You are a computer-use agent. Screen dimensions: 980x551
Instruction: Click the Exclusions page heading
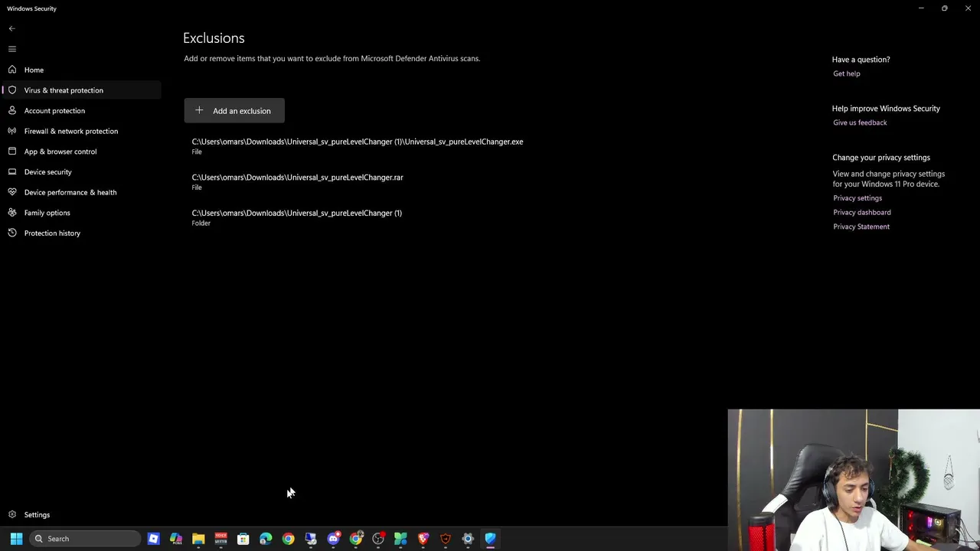pos(214,38)
